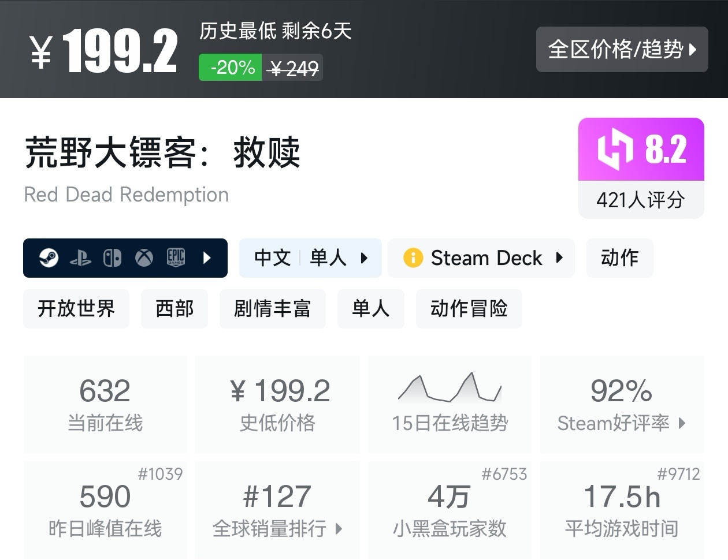Select the 动作冒险 tag
728x560 pixels.
click(469, 309)
